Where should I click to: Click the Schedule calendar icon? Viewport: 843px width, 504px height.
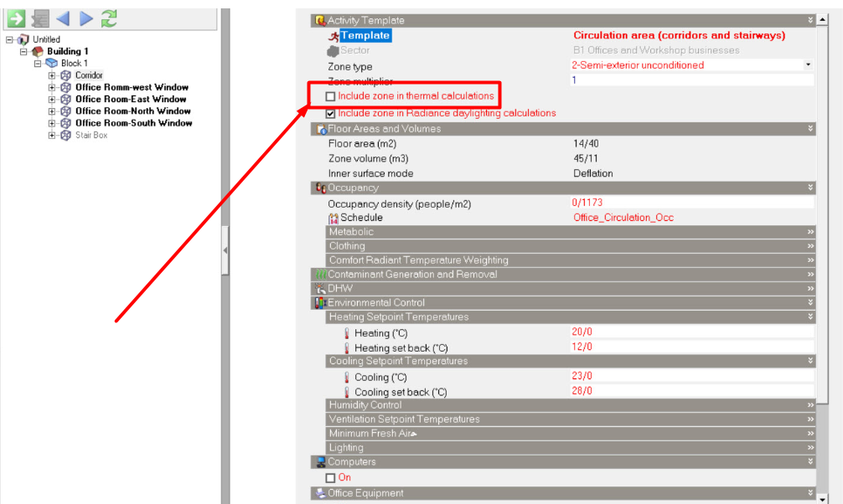pos(334,219)
